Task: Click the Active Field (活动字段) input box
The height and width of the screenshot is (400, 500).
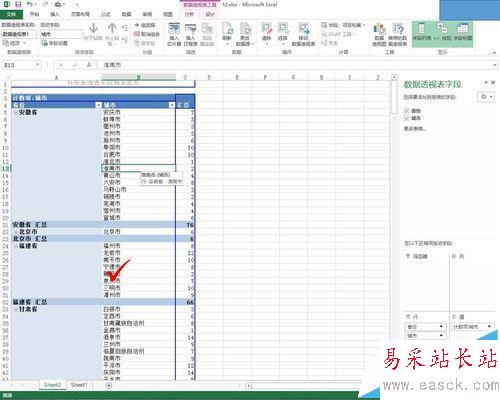Action: [62, 34]
